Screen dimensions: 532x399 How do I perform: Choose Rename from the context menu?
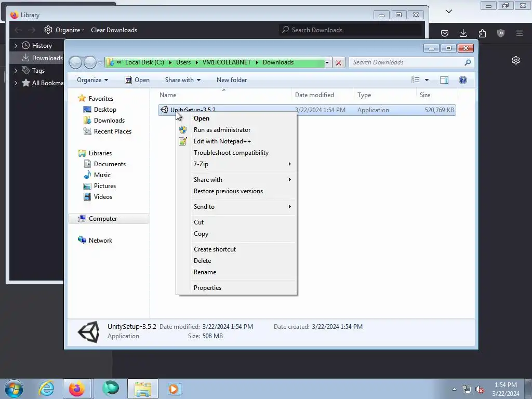click(x=205, y=272)
